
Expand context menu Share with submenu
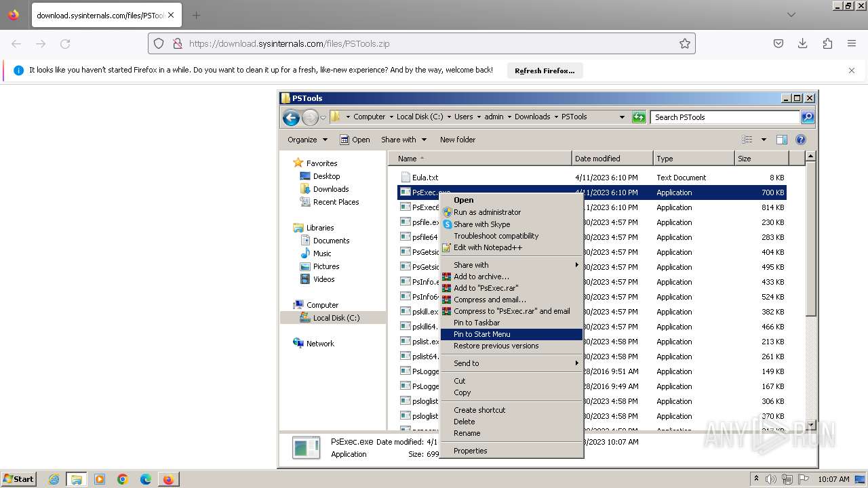(x=511, y=265)
